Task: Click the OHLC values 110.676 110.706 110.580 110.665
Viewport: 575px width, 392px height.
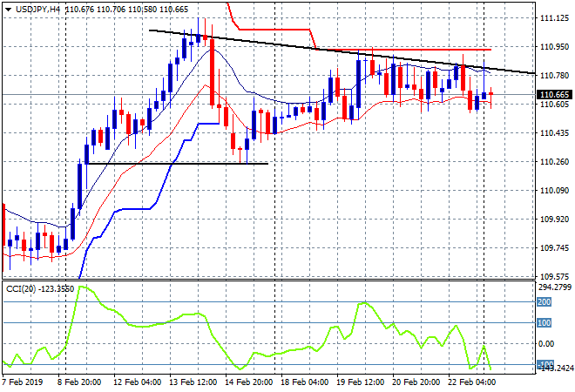Action: coord(127,10)
